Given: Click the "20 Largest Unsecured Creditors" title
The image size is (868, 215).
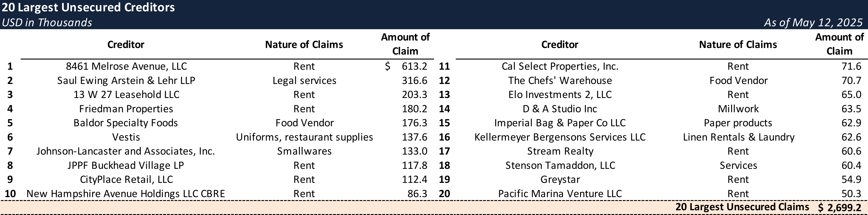Looking at the screenshot, I should (x=88, y=7).
